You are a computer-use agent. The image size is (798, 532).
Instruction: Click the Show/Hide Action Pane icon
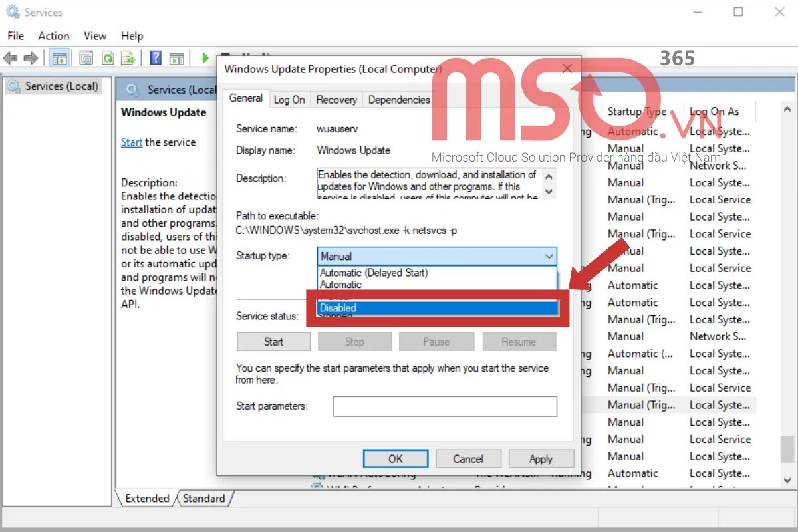tap(176, 59)
